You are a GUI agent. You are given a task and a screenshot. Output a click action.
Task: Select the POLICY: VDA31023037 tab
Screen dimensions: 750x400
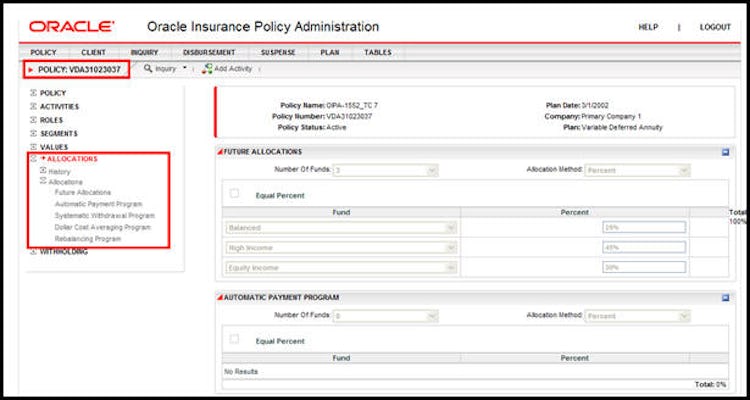[77, 70]
